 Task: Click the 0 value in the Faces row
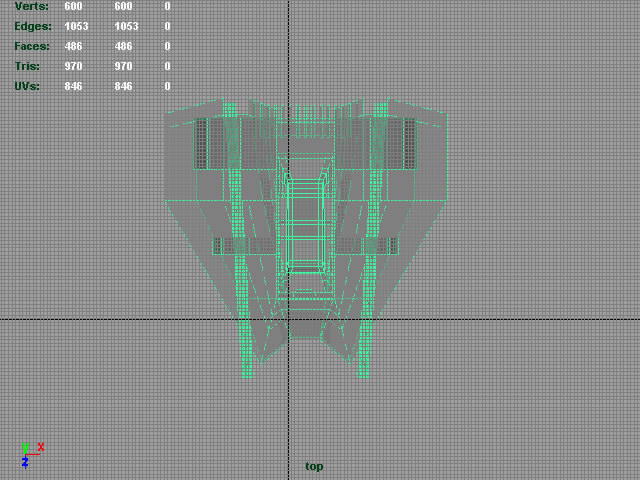tap(167, 46)
